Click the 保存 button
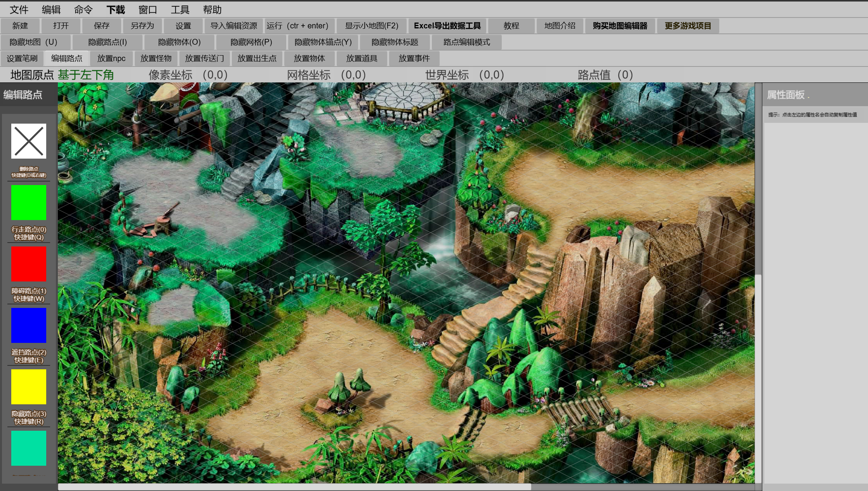Screen dimensions: 868x491 click(x=101, y=26)
